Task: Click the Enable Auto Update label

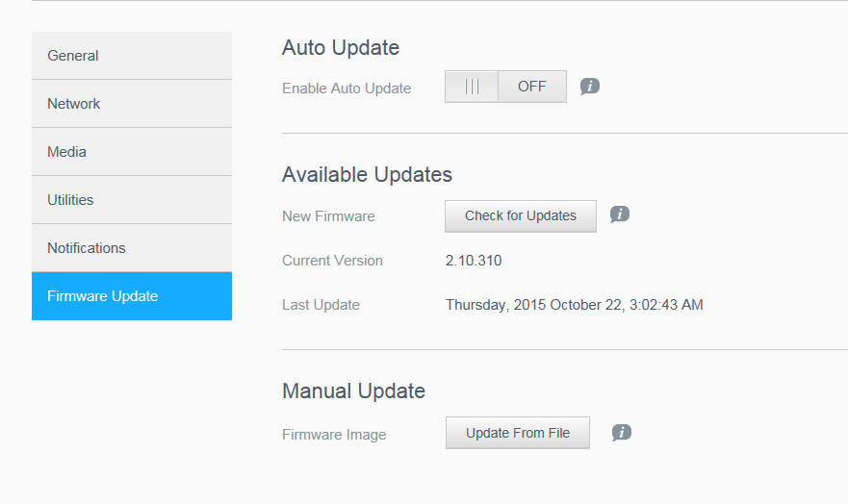Action: pyautogui.click(x=347, y=88)
